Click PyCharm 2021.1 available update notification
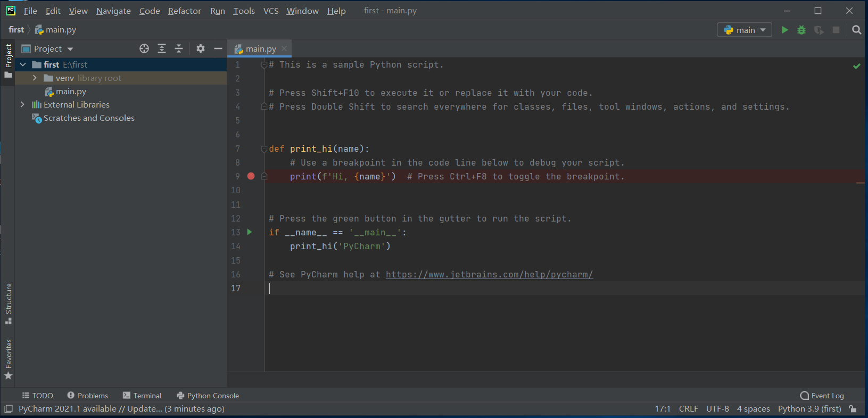Screen dimensions: 868x418 (121, 409)
